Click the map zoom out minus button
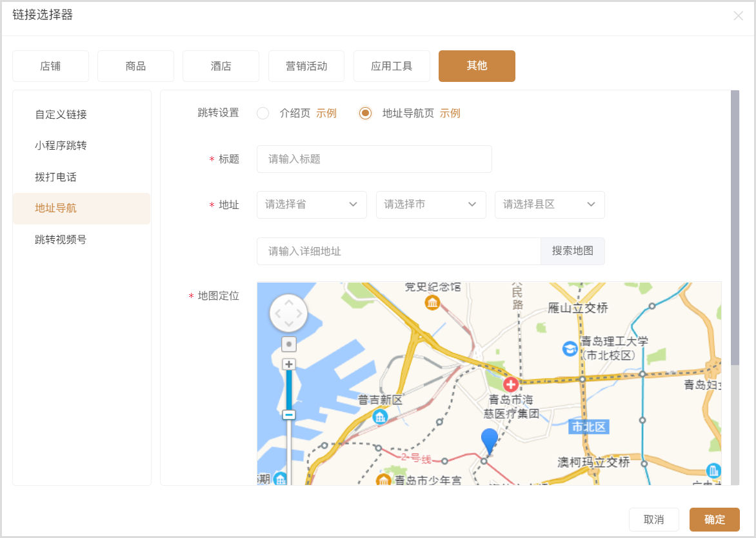 289,415
